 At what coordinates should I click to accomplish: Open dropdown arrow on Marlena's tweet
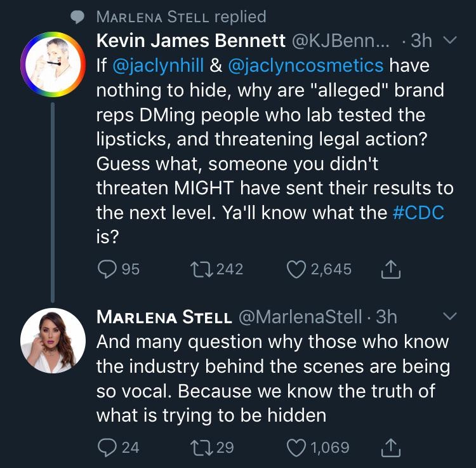(449, 316)
